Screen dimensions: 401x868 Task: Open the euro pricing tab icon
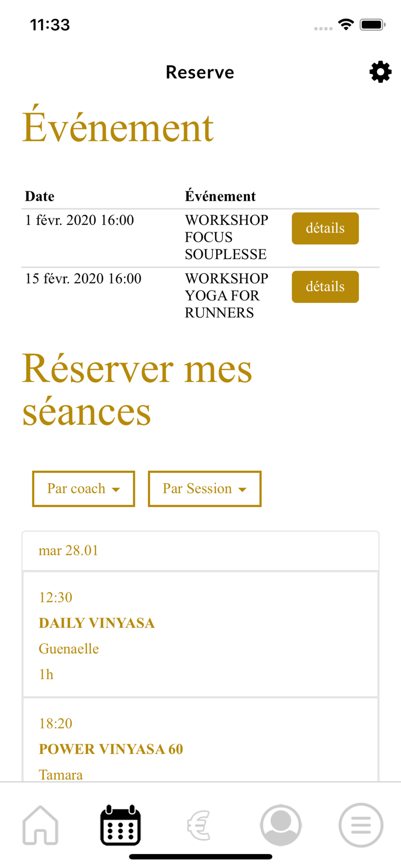pyautogui.click(x=200, y=825)
